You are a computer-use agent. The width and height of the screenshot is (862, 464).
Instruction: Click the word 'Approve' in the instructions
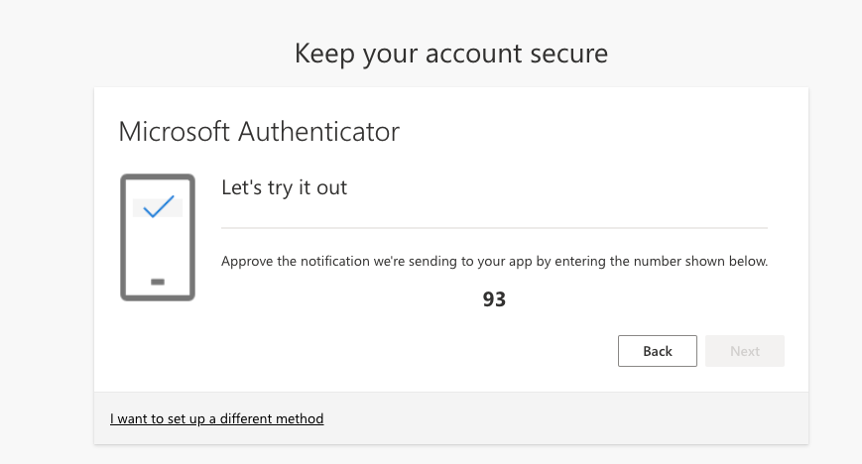(247, 261)
